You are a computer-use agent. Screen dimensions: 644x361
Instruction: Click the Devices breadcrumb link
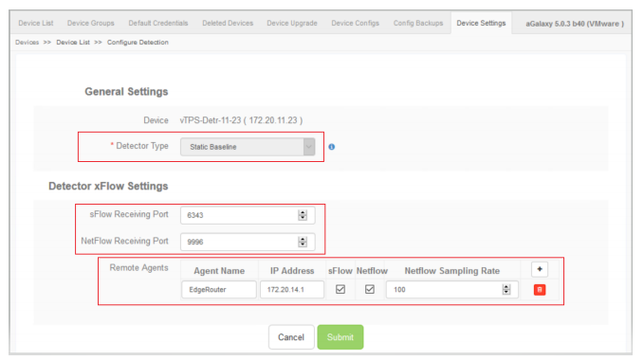pos(28,43)
